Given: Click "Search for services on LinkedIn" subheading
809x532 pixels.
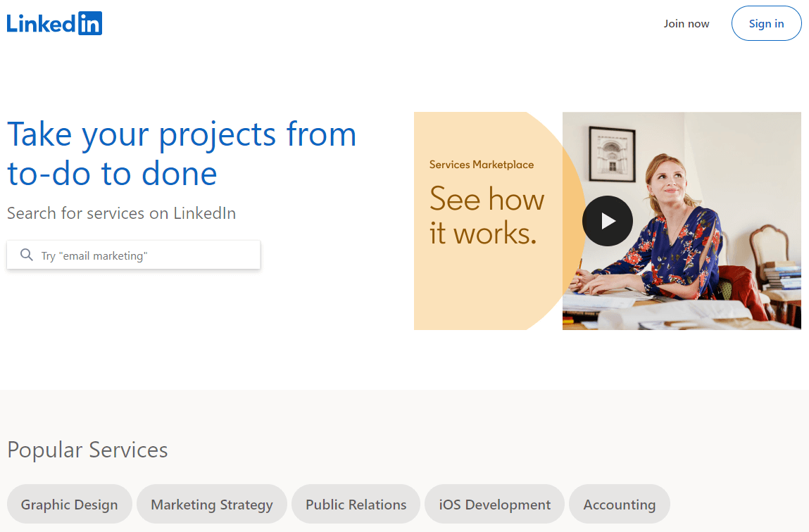Looking at the screenshot, I should coord(121,213).
